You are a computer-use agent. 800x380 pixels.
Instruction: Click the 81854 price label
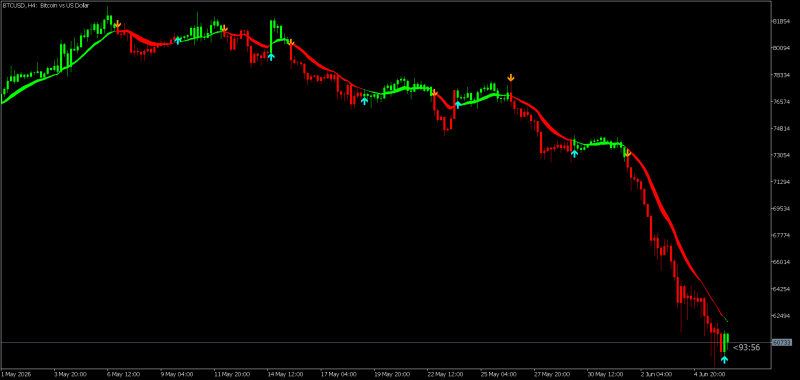click(x=782, y=21)
